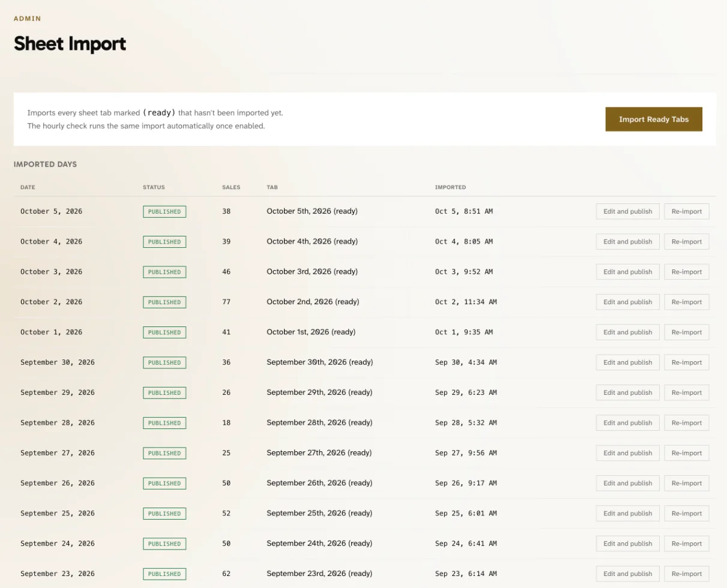Click the PUBLISHED badge for October 2, 2026
Image resolution: width=727 pixels, height=588 pixels.
pyautogui.click(x=164, y=302)
